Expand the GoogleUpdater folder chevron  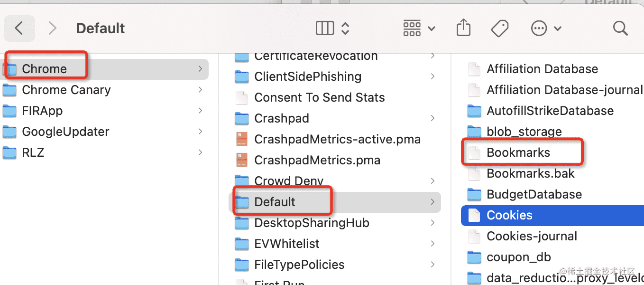pos(200,132)
